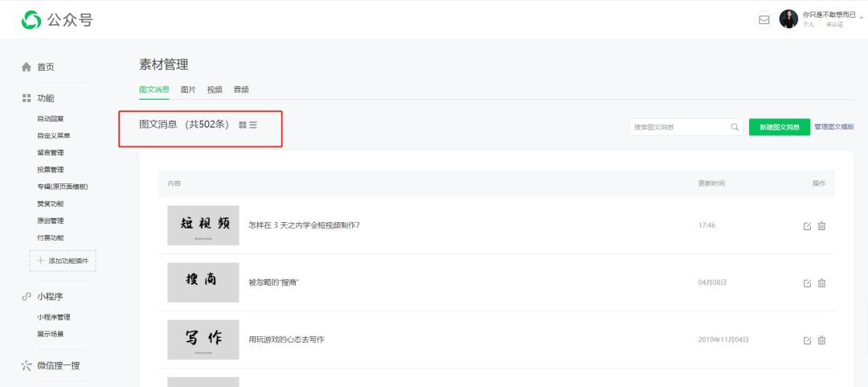Switch to the 视频 tab

(x=215, y=89)
